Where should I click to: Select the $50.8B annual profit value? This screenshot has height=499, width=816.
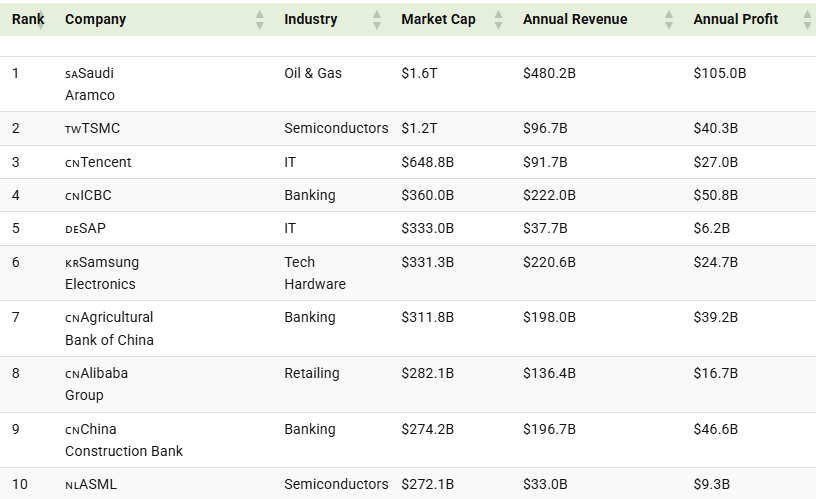pos(716,196)
